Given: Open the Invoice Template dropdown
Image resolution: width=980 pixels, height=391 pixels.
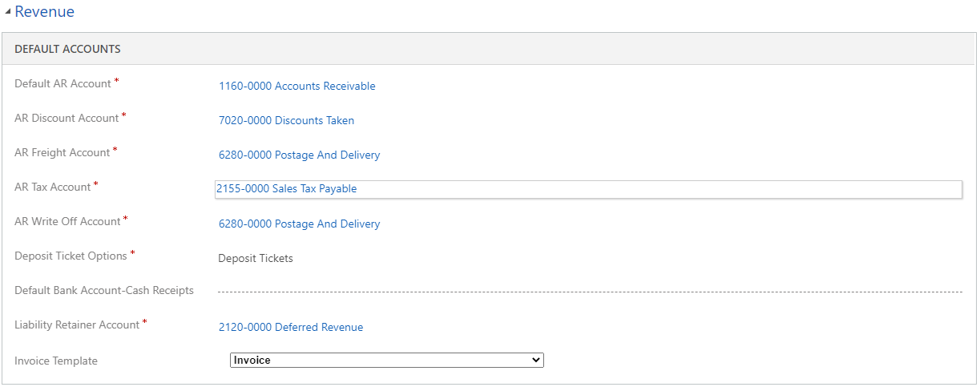Looking at the screenshot, I should [387, 361].
